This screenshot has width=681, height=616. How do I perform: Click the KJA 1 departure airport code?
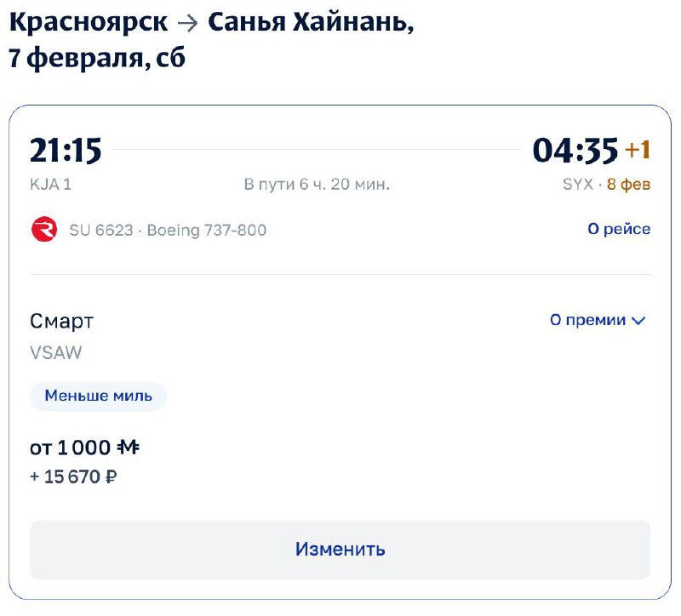click(x=51, y=184)
